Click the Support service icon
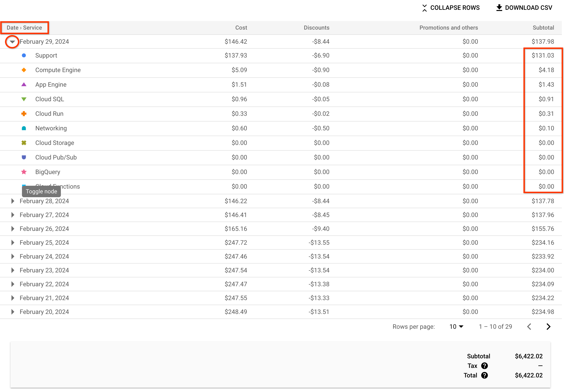564x392 pixels. tap(24, 56)
